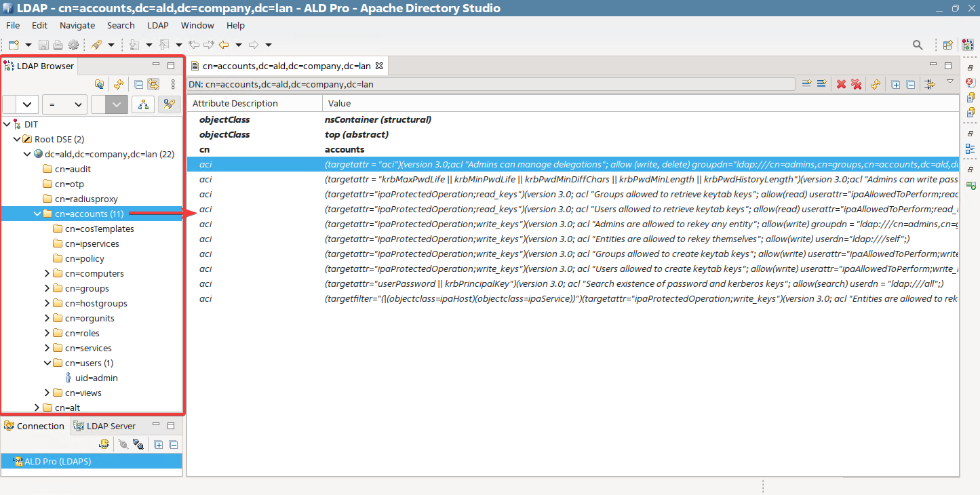This screenshot has width=980, height=495.
Task: Click the double red X Delete All Values icon
Action: (x=856, y=84)
